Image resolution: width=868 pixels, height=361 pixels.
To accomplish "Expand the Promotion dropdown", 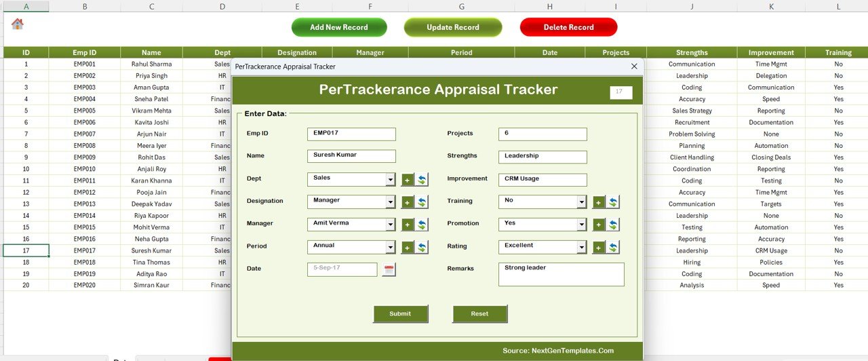I will pyautogui.click(x=582, y=225).
